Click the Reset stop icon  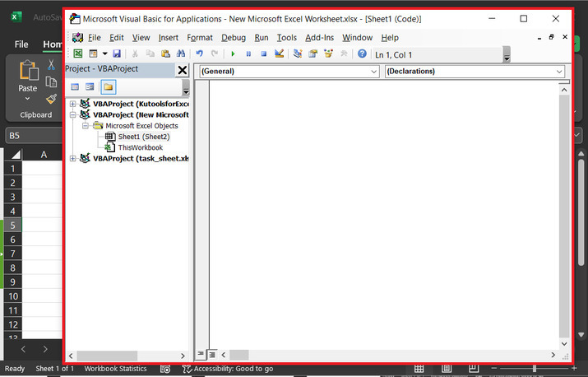pos(264,54)
